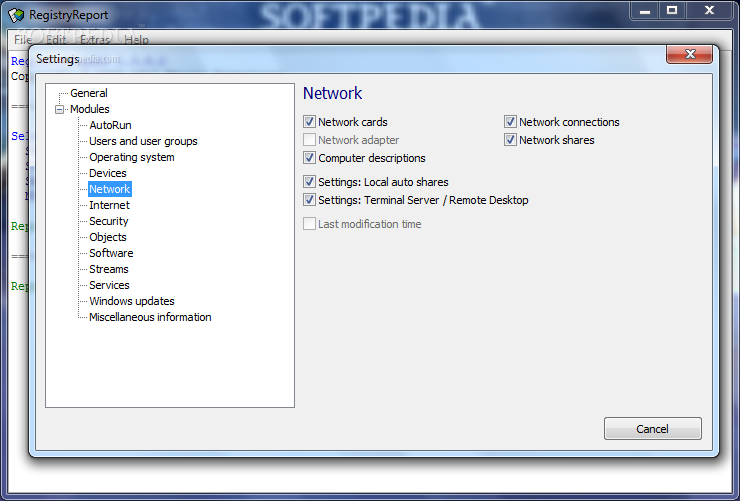Screen dimensions: 740x501
Task: Open the Edit menu
Action: (x=56, y=40)
